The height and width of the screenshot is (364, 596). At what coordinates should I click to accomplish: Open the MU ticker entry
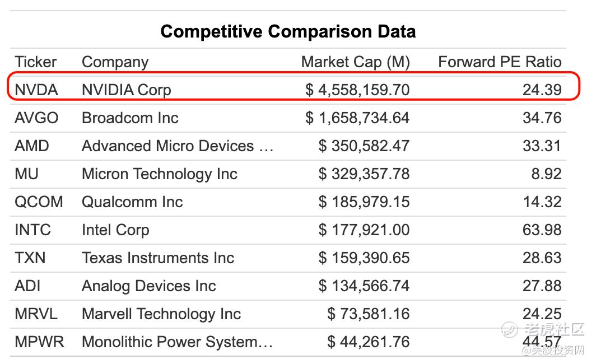pyautogui.click(x=26, y=174)
